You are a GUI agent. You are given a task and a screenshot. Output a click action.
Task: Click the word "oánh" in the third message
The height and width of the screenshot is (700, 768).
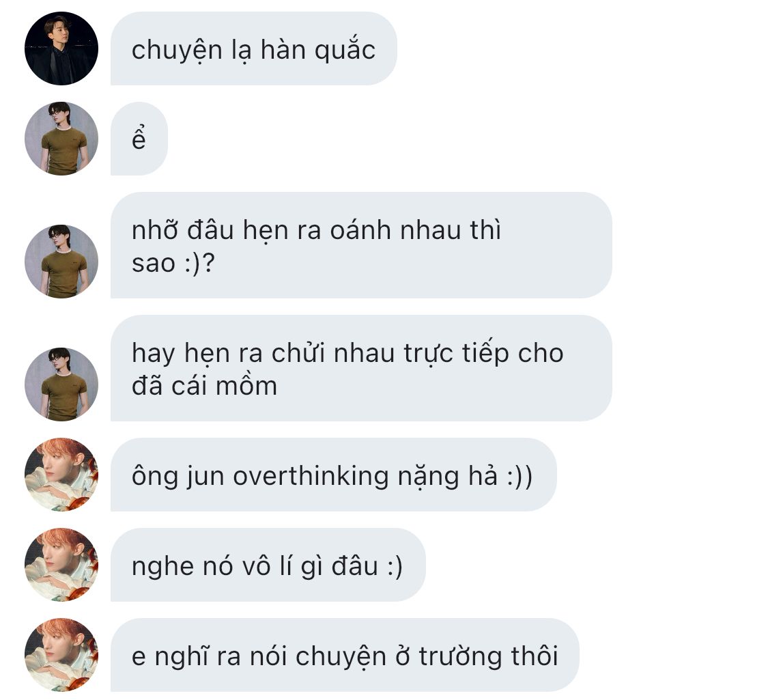(360, 230)
